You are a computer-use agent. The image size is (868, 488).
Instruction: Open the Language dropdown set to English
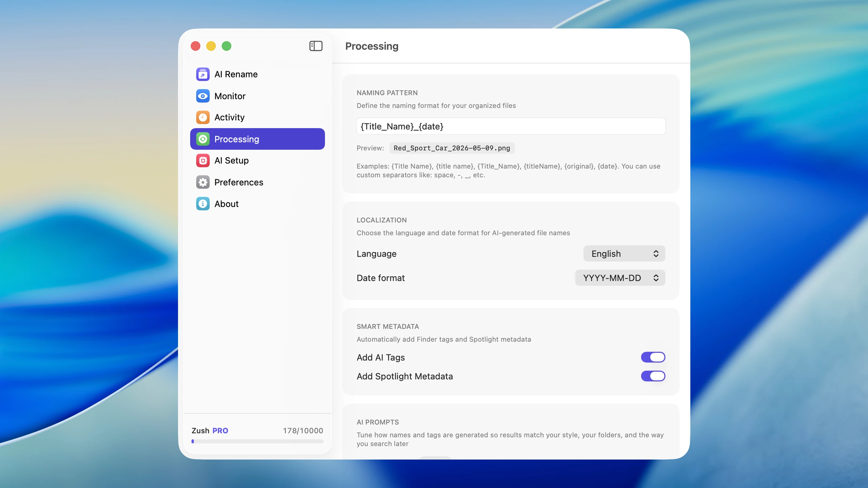click(624, 253)
